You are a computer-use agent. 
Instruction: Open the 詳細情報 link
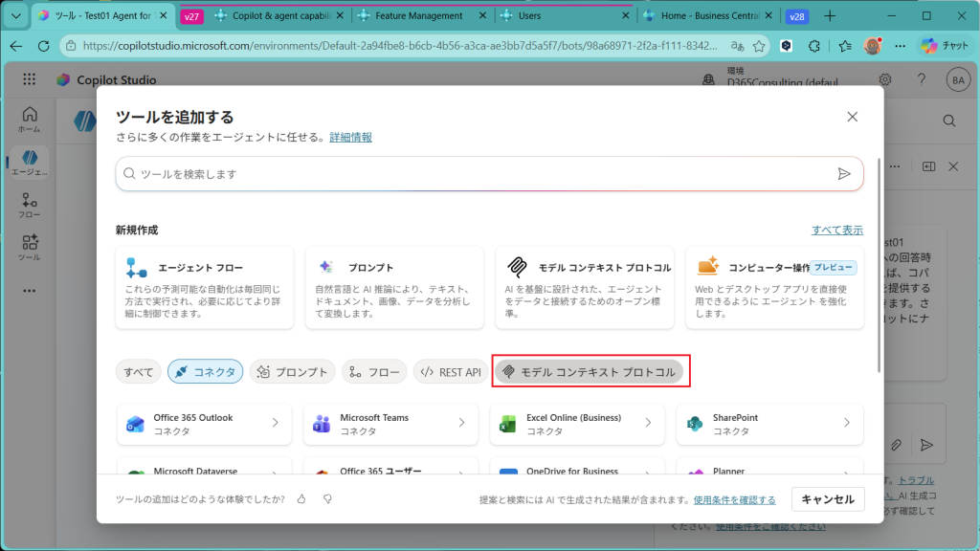[350, 138]
